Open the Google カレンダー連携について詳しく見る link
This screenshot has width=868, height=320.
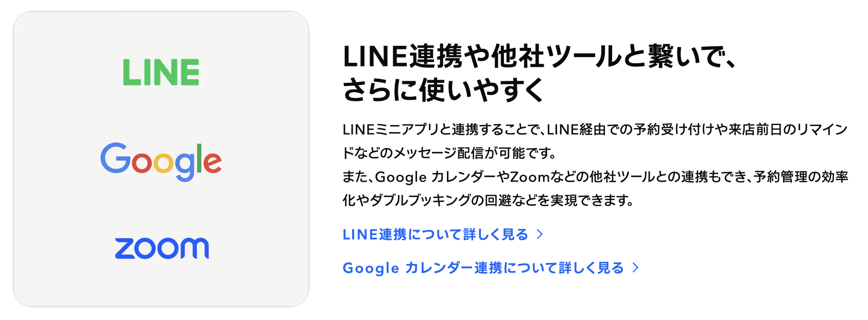pos(483,268)
